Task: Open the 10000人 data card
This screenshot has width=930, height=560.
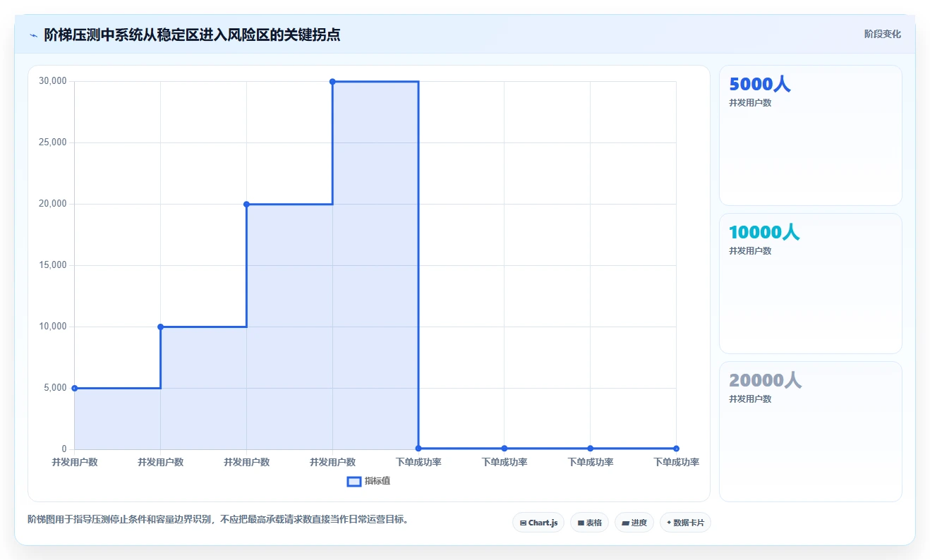Action: (x=810, y=284)
